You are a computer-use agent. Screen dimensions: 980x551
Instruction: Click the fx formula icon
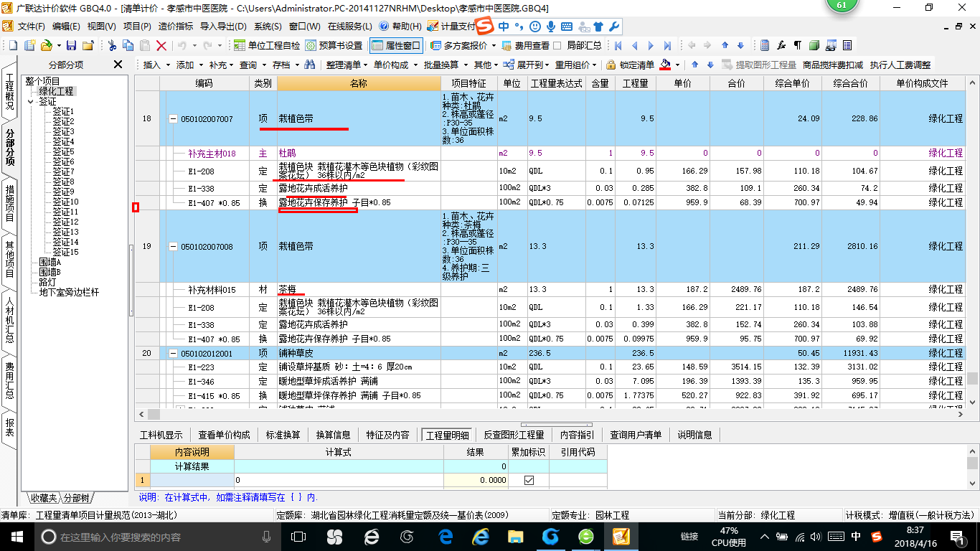coord(781,45)
